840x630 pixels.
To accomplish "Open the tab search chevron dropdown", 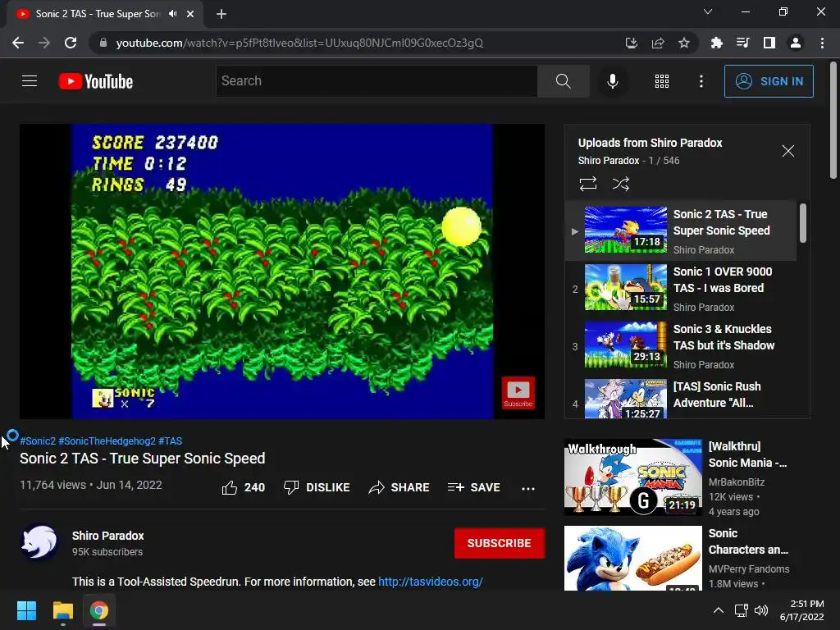I will pyautogui.click(x=708, y=11).
